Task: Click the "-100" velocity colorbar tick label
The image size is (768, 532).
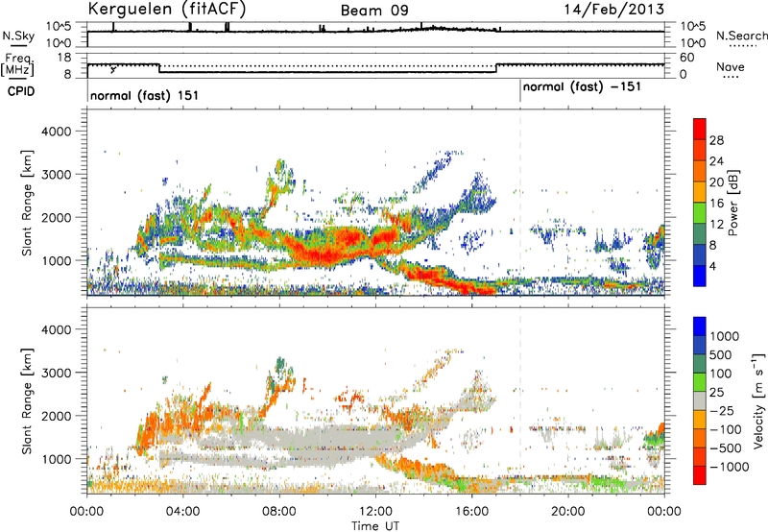Action: 726,429
